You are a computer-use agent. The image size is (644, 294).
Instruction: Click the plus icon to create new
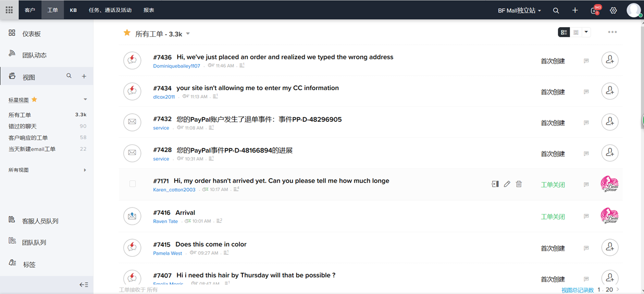pyautogui.click(x=575, y=11)
